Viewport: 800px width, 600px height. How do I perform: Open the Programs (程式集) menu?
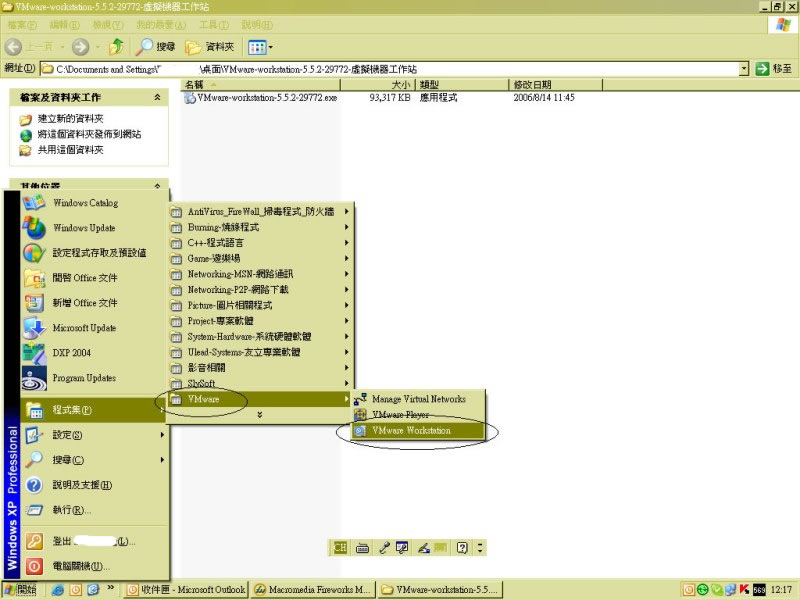pyautogui.click(x=94, y=410)
